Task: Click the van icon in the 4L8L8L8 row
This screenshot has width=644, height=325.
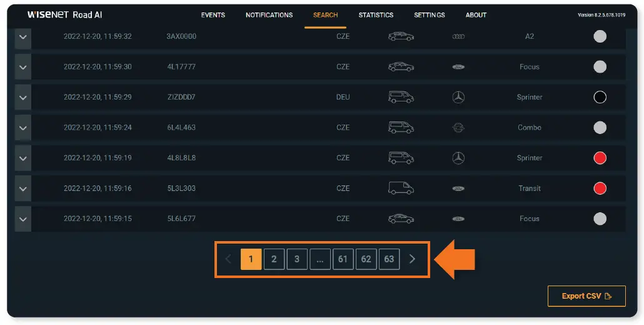Action: (401, 158)
